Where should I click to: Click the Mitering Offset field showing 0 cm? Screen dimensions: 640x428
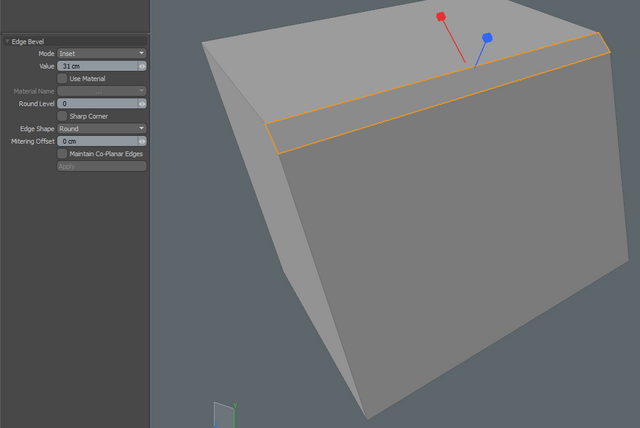tap(98, 141)
